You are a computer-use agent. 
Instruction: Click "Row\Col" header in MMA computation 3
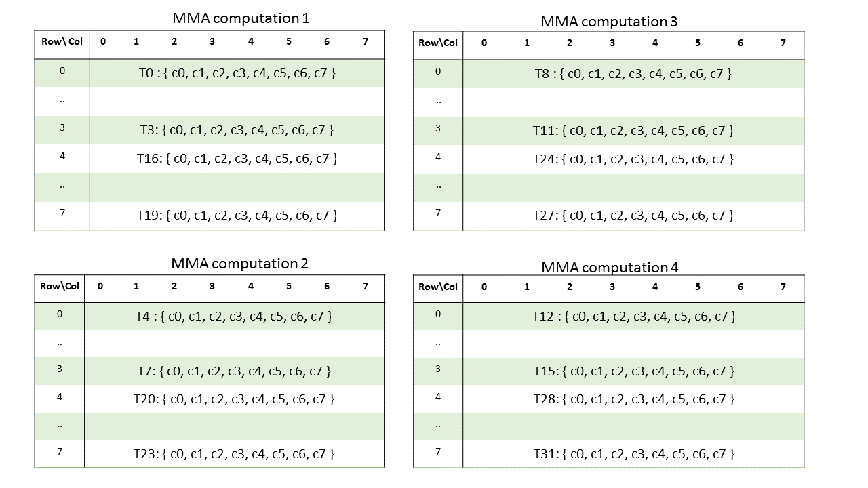click(438, 43)
